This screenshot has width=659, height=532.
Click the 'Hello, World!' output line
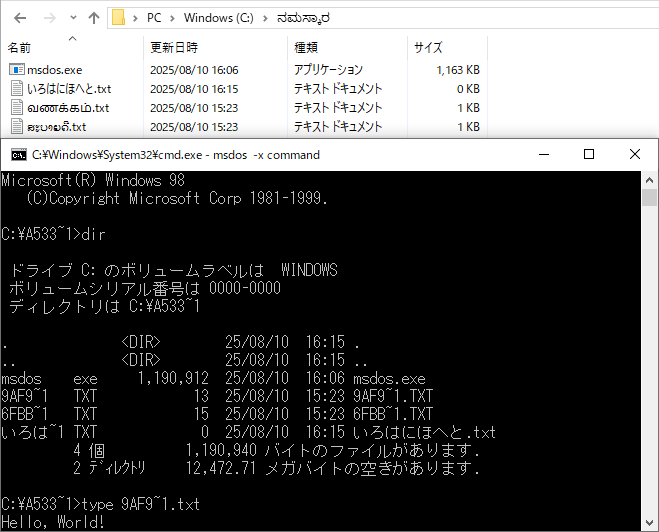point(53,522)
